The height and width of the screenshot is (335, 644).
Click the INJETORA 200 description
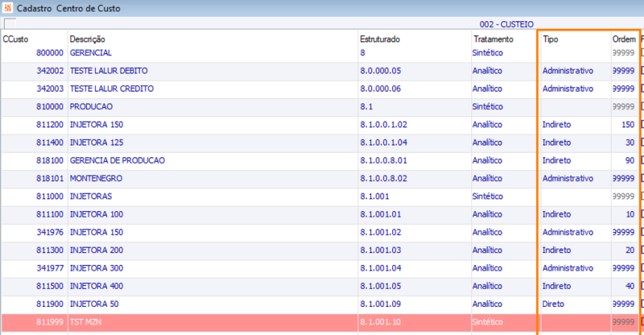(97, 250)
